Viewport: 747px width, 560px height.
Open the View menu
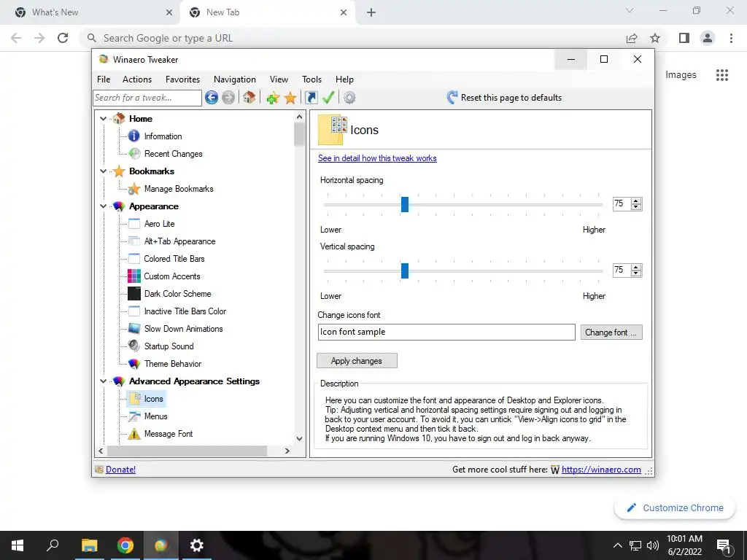(x=279, y=79)
